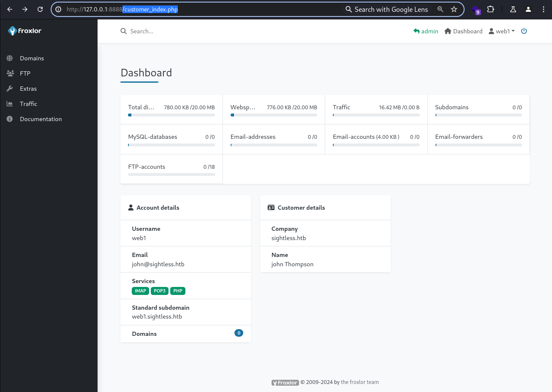
Task: Click the Froxlor logo in sidebar
Action: 24,31
